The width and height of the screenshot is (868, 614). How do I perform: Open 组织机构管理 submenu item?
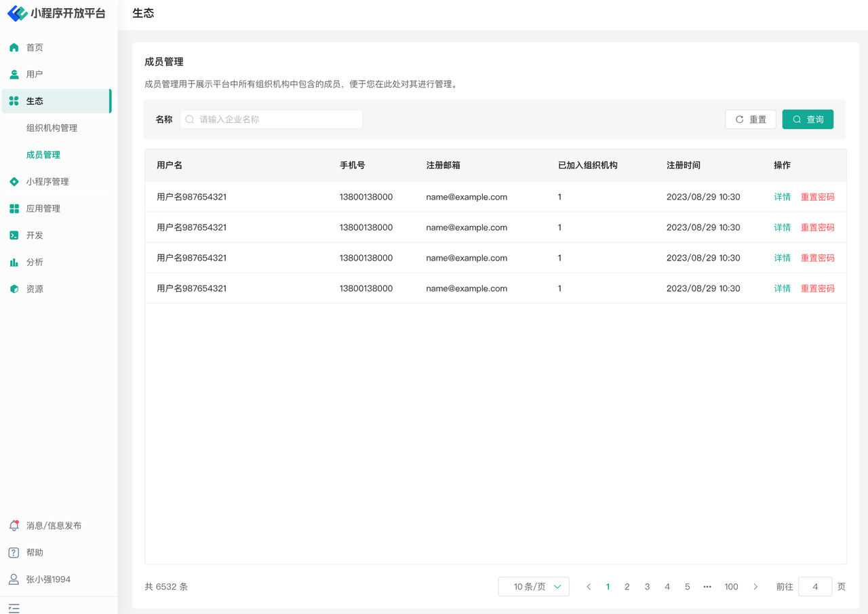[x=52, y=128]
